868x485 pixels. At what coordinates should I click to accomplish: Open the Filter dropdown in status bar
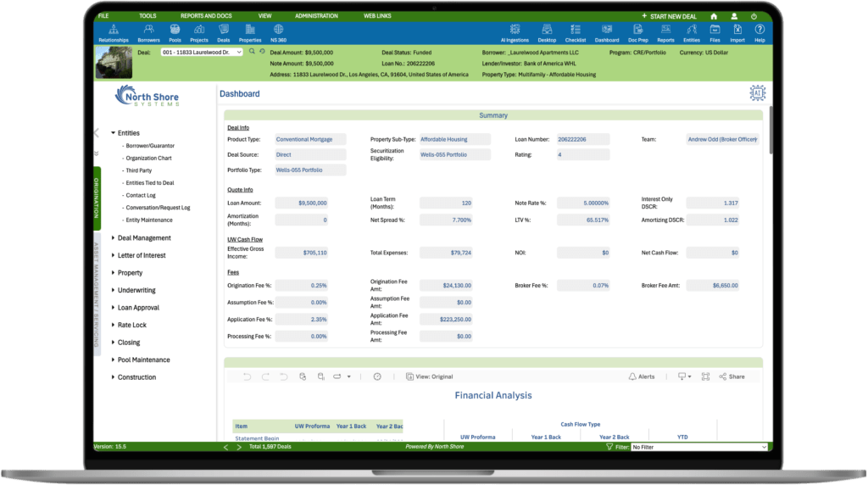coord(699,447)
